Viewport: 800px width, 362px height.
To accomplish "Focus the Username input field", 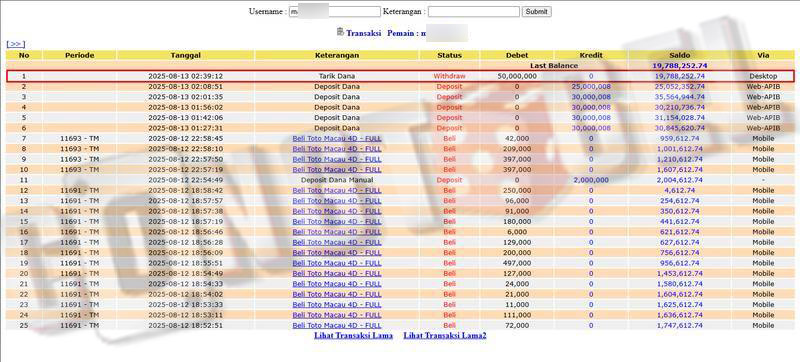I will (x=335, y=11).
